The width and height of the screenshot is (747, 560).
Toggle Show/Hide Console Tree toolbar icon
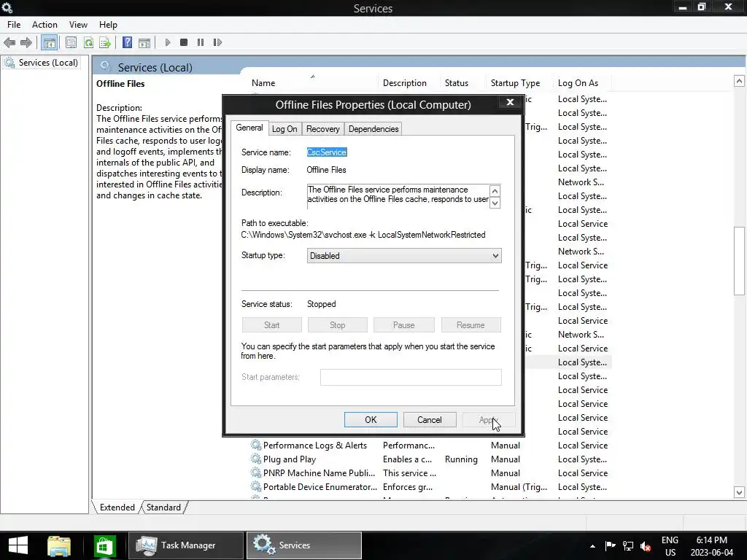click(49, 42)
